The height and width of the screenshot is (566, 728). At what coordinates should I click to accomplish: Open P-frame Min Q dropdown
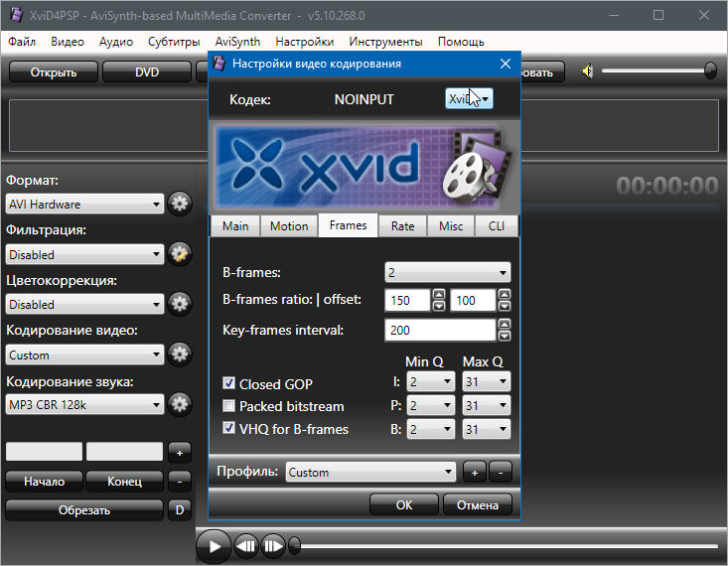pyautogui.click(x=430, y=405)
